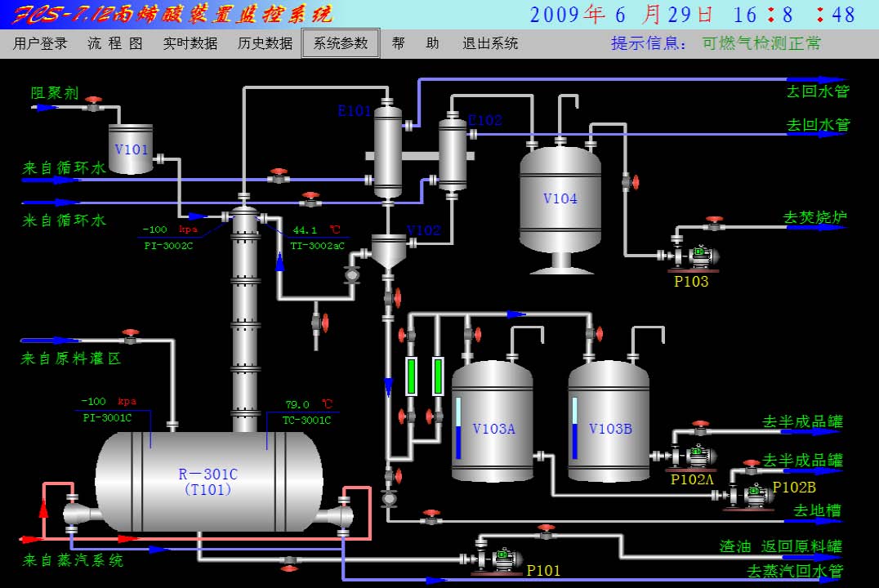This screenshot has height=588, width=879.
Task: Click the valve on the pipe right of V104
Action: pos(630,181)
